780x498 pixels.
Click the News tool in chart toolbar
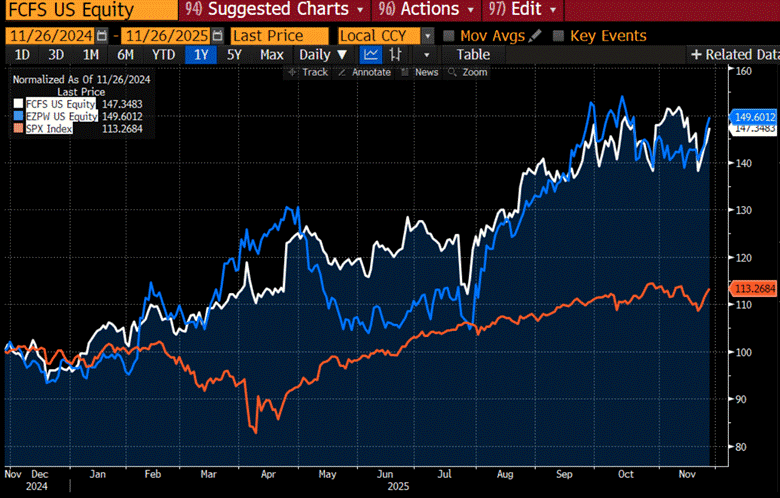[x=420, y=72]
